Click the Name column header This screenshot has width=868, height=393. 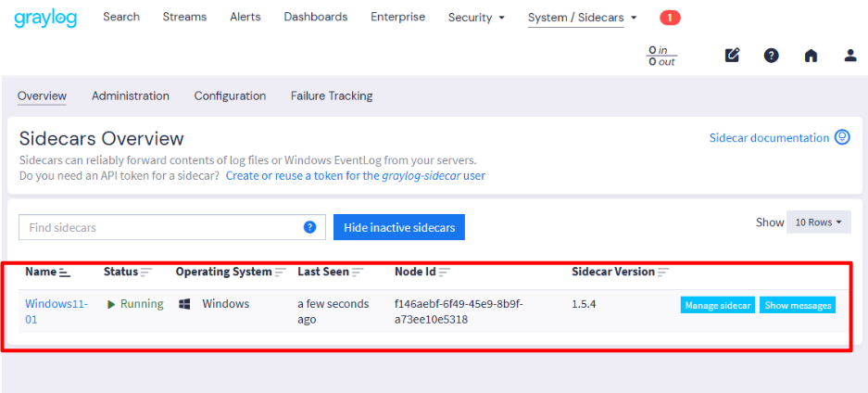coord(41,272)
